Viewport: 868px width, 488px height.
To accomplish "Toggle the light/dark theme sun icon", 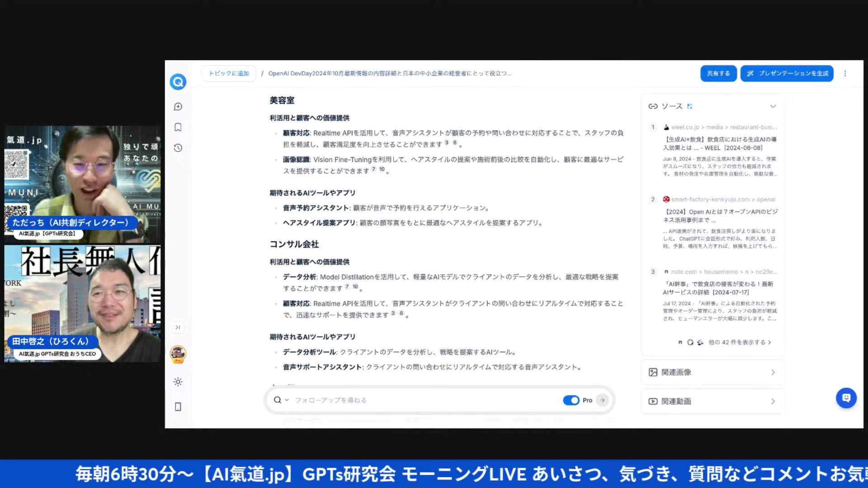I will [178, 382].
